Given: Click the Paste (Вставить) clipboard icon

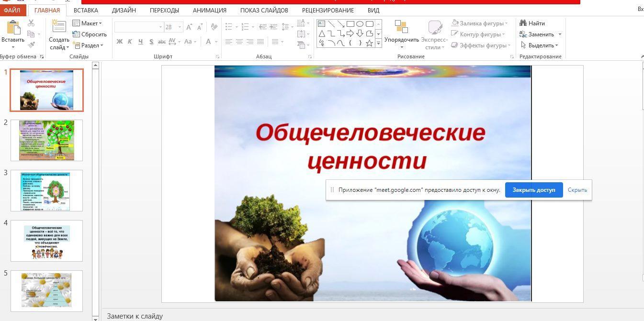Looking at the screenshot, I should click(12, 29).
